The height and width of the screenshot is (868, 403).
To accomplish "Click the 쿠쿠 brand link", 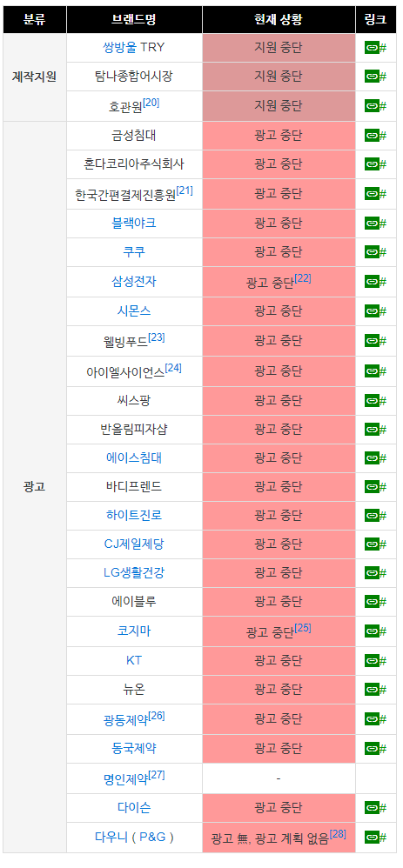I will (x=133, y=252).
